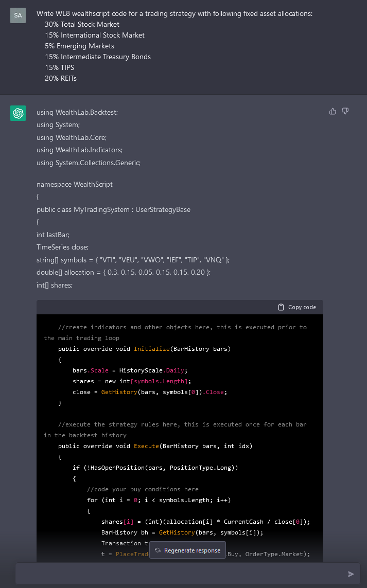Click the thumbs up icon on response
Viewport: 367px width, 588px height.
tap(333, 111)
